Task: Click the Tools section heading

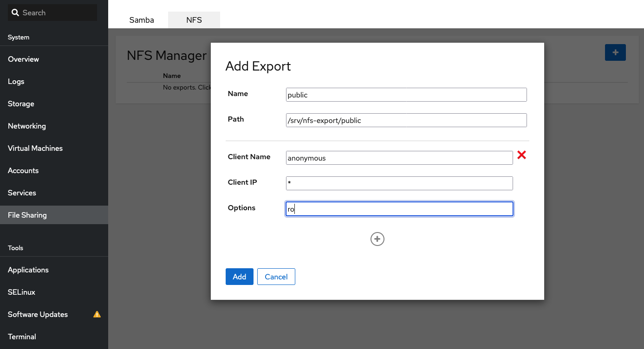Action: pos(15,248)
